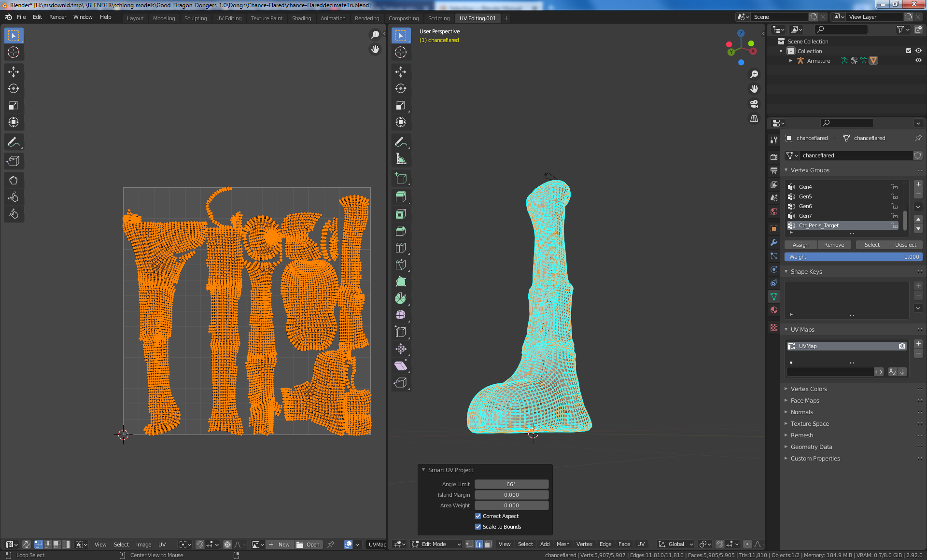Click the Deselect vertex group button
Screen dimensions: 927x560
click(x=905, y=245)
